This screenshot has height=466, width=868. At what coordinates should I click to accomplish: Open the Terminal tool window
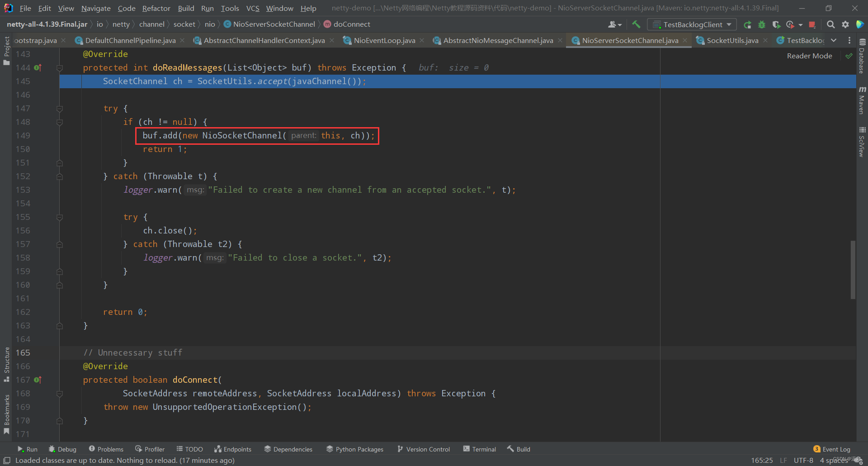click(x=479, y=449)
